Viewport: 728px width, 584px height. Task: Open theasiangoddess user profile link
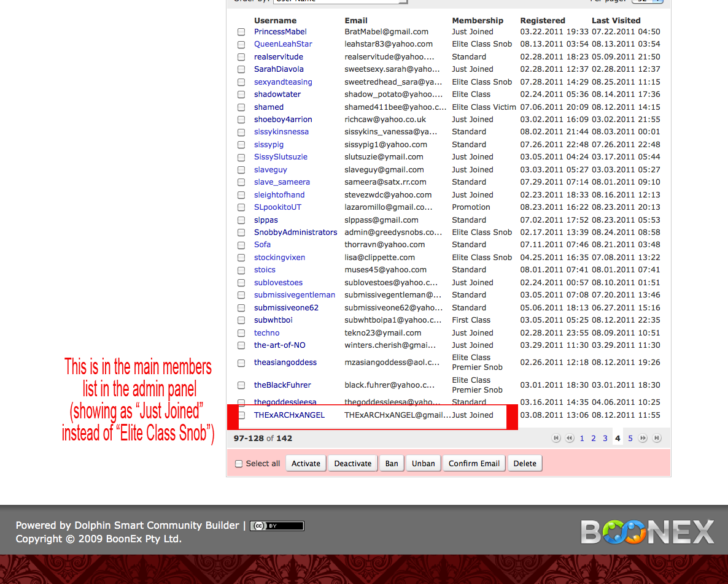click(x=285, y=363)
